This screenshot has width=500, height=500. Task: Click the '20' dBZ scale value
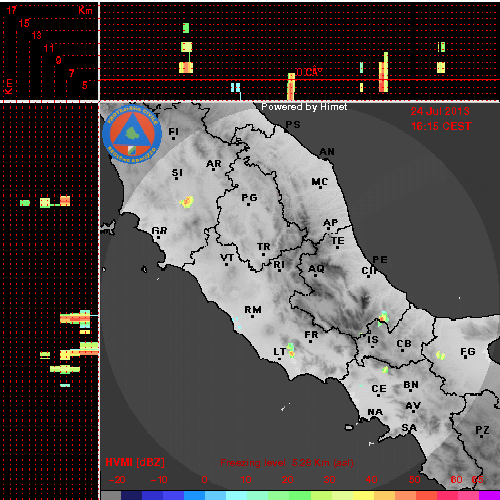point(287,480)
